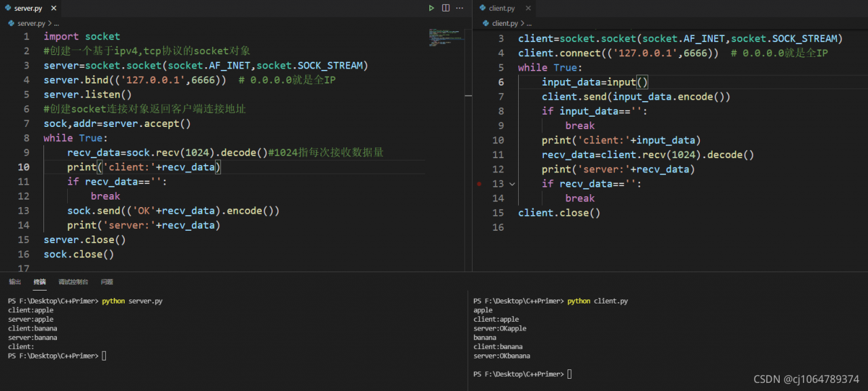Screen dimensions: 868x391
Task: Run the Python file with play icon
Action: [431, 8]
